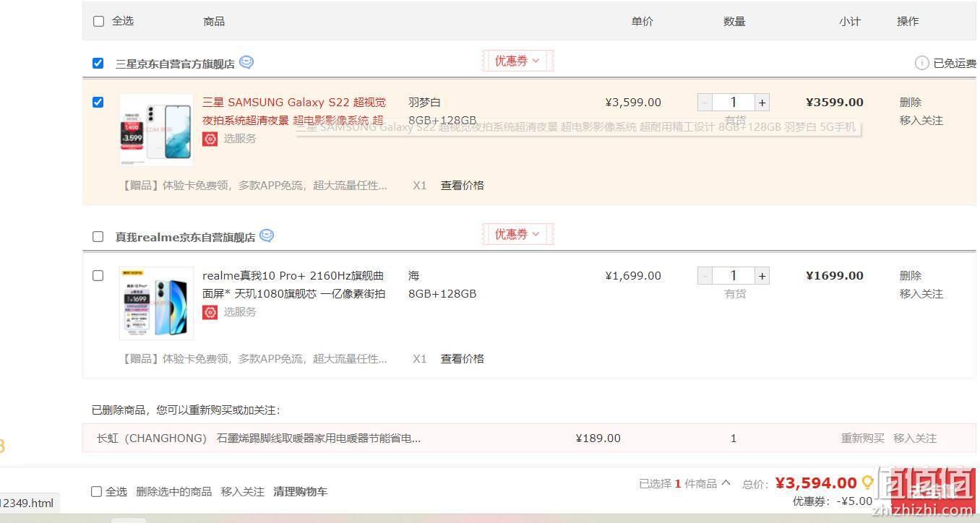The image size is (980, 523).
Task: Open chat icon for realme JD store
Action: 267,235
